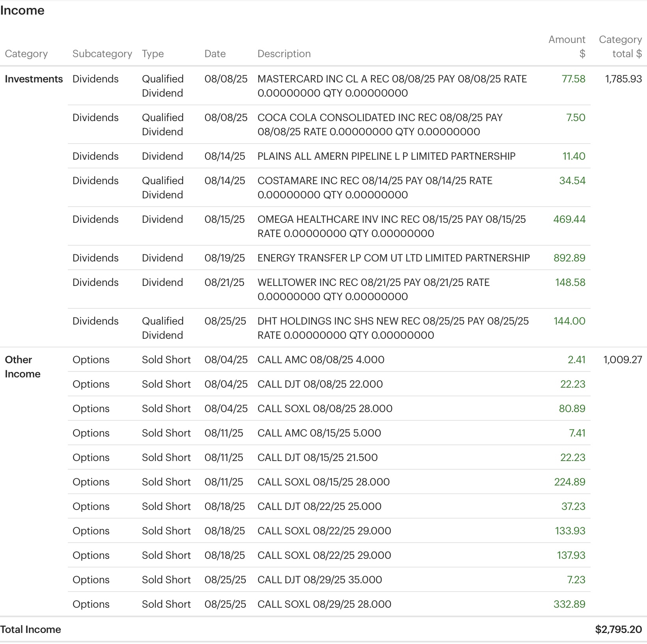Click the 08/21/25 date for Welltower
This screenshot has width=647, height=644.
pos(224,282)
